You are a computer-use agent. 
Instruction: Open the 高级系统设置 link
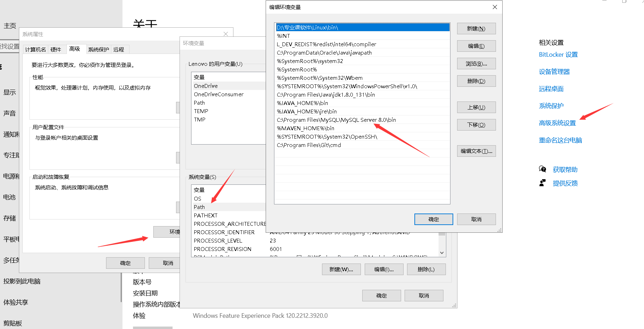click(x=558, y=123)
